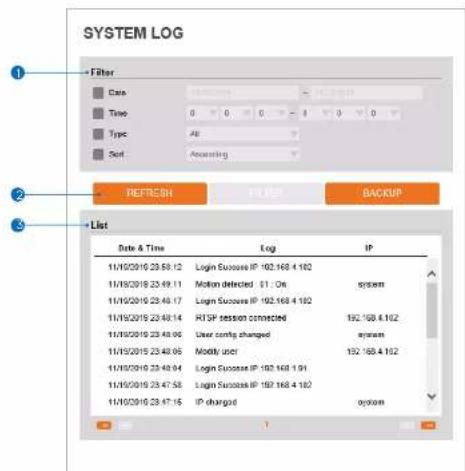Image resolution: width=465 pixels, height=471 pixels.
Task: Go to the previous log list page
Action: 126,425
